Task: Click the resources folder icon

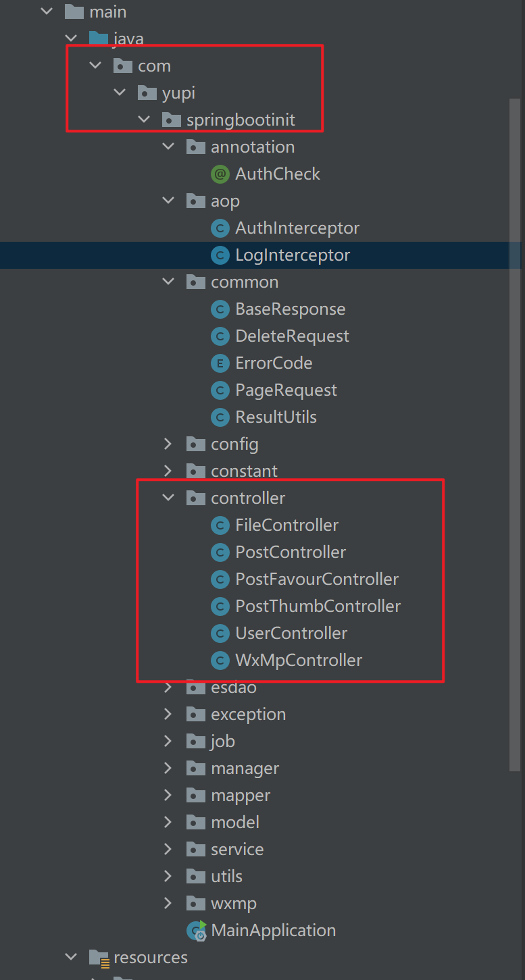Action: [x=99, y=958]
